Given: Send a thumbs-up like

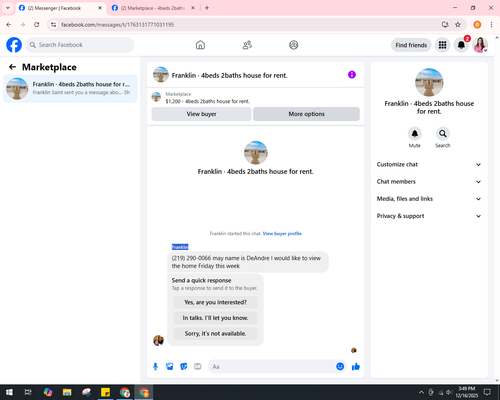Looking at the screenshot, I should (356, 367).
